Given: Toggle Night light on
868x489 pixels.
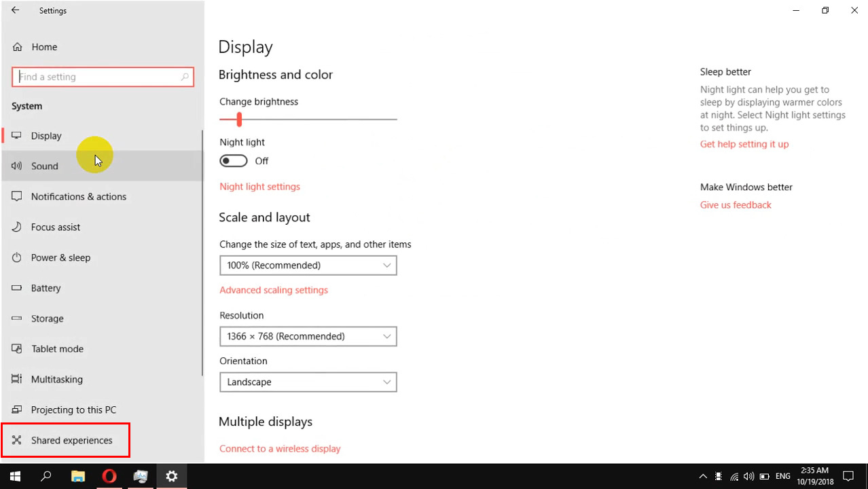Looking at the screenshot, I should click(233, 160).
